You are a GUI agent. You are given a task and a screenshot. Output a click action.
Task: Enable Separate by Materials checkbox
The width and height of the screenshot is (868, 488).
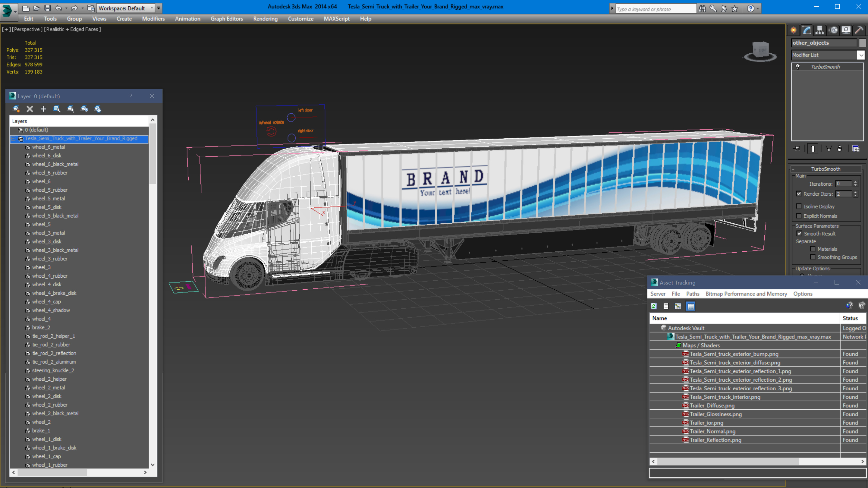813,249
